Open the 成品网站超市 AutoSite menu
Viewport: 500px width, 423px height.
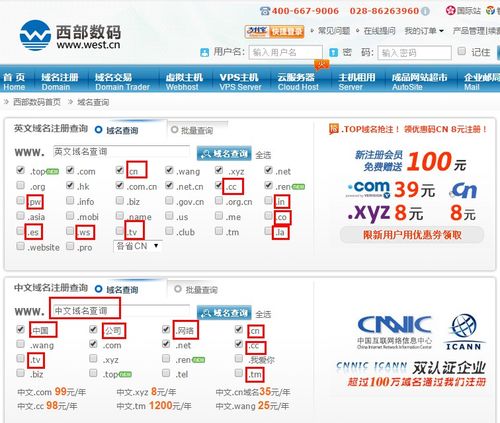point(419,82)
